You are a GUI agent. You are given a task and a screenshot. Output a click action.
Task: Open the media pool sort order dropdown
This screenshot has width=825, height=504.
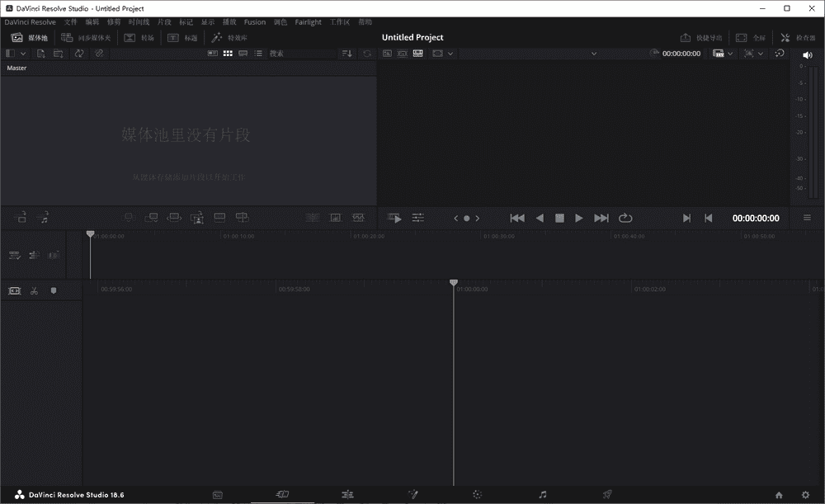tap(347, 53)
